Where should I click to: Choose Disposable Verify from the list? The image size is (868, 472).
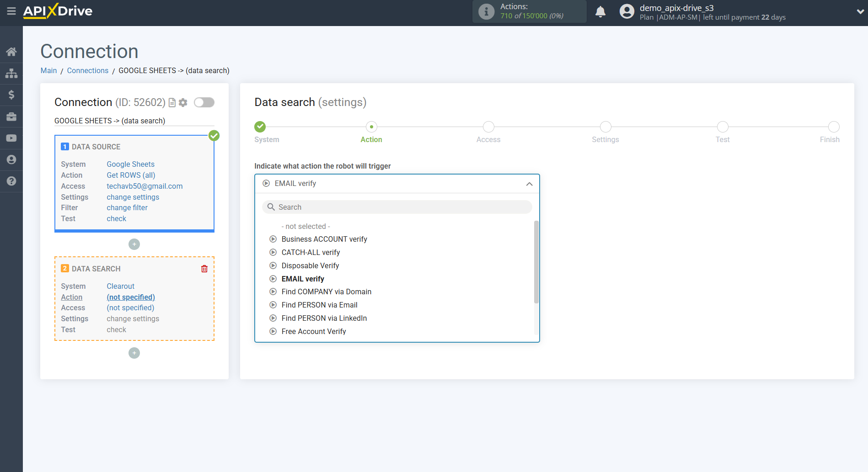click(310, 265)
